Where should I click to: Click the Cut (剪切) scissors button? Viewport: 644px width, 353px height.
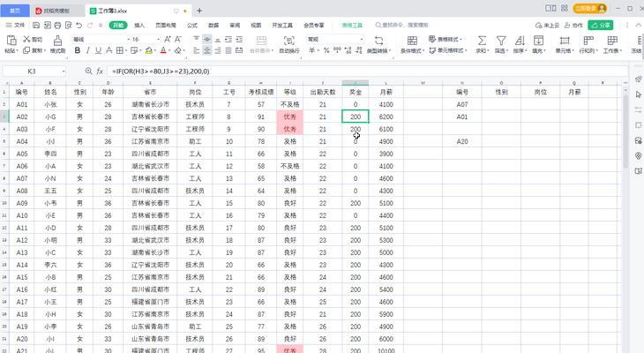click(33, 39)
